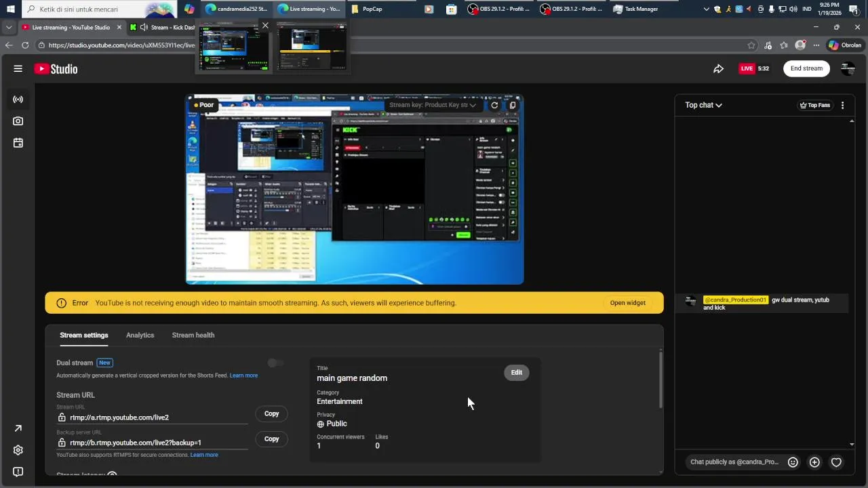The image size is (868, 488).
Task: Copy the Stream URL
Action: [x=271, y=413]
